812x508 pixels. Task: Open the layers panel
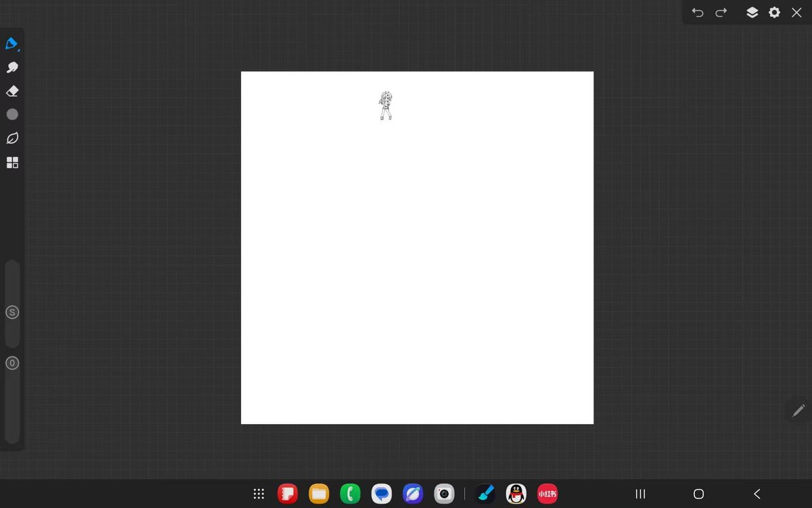coord(752,12)
